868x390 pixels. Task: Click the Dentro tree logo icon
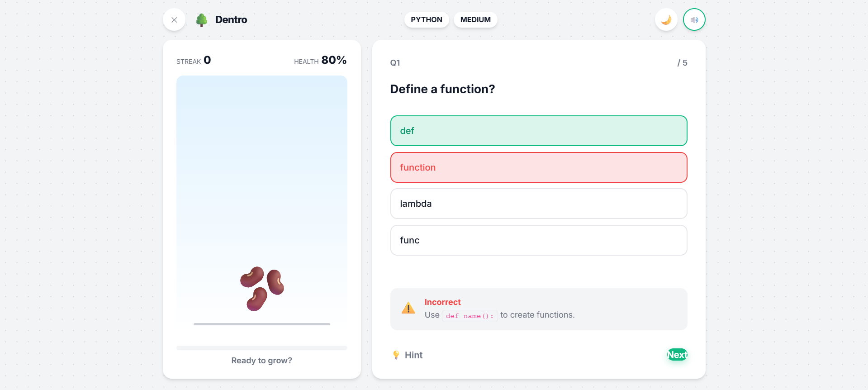click(x=202, y=20)
